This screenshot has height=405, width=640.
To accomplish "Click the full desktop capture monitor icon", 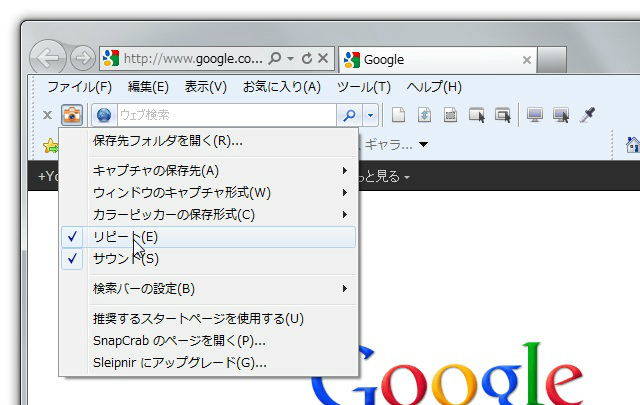I will pos(535,115).
